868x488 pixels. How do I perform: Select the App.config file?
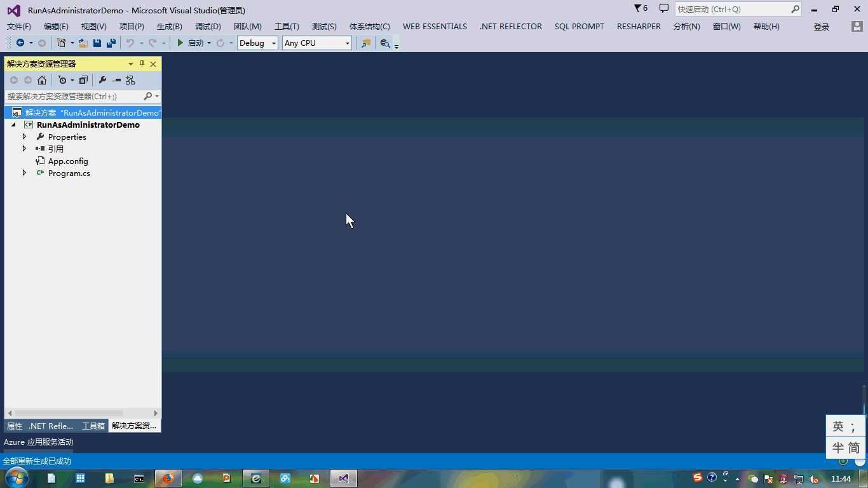click(68, 161)
